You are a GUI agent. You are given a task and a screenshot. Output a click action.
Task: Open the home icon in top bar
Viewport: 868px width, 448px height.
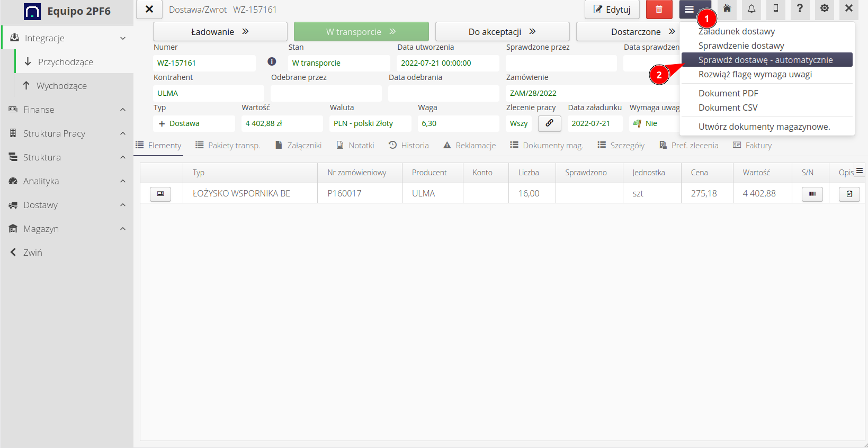click(727, 8)
